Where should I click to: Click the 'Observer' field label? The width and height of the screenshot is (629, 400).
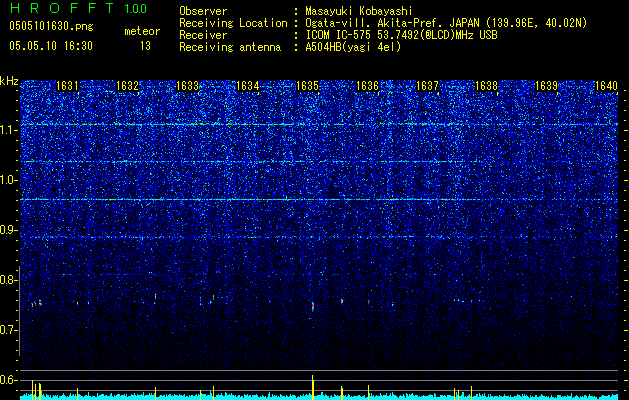point(203,11)
